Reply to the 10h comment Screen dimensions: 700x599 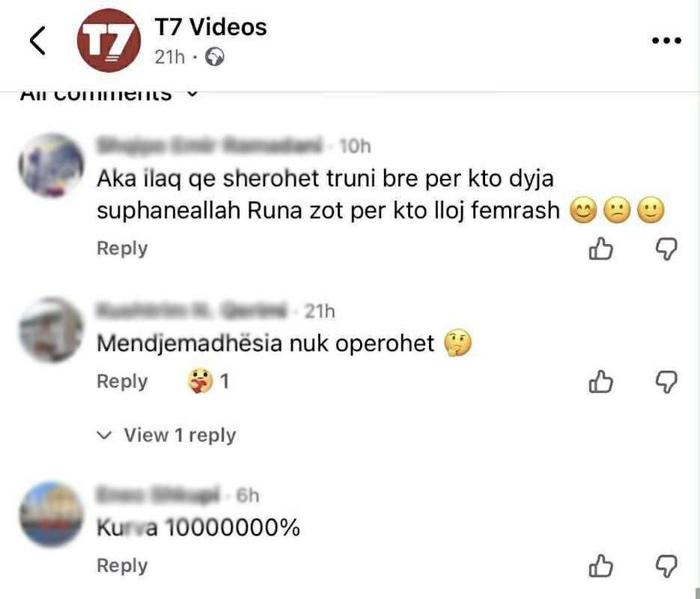tap(122, 248)
